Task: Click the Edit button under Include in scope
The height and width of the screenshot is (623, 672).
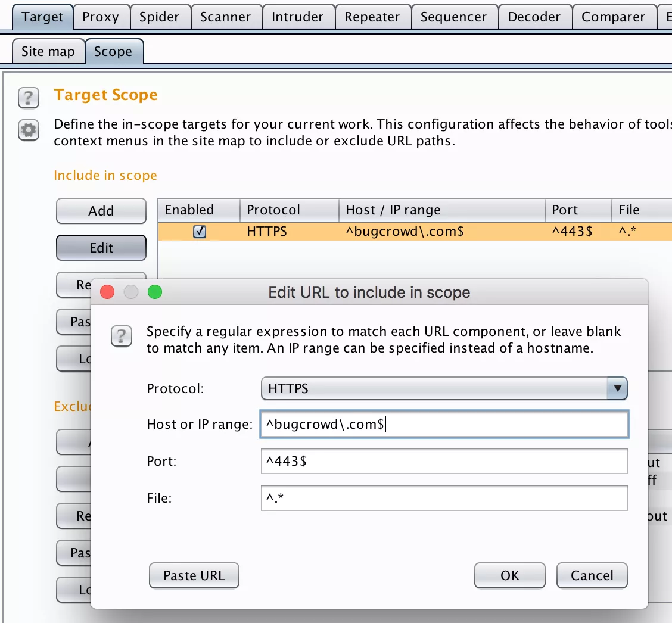Action: click(101, 248)
